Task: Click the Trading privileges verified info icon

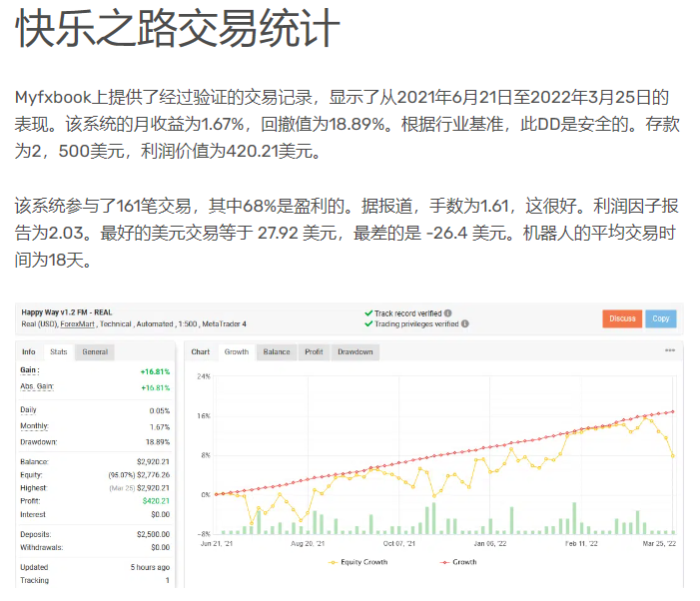Action: (x=464, y=323)
